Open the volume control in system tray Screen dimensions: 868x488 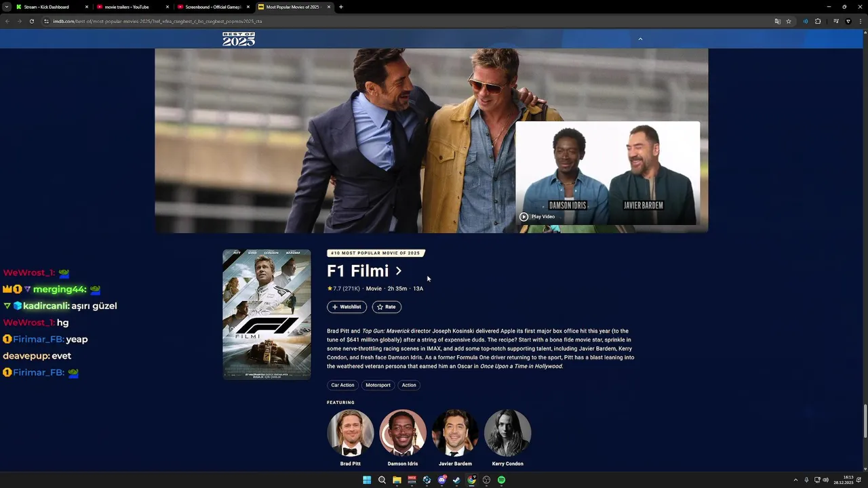click(825, 480)
